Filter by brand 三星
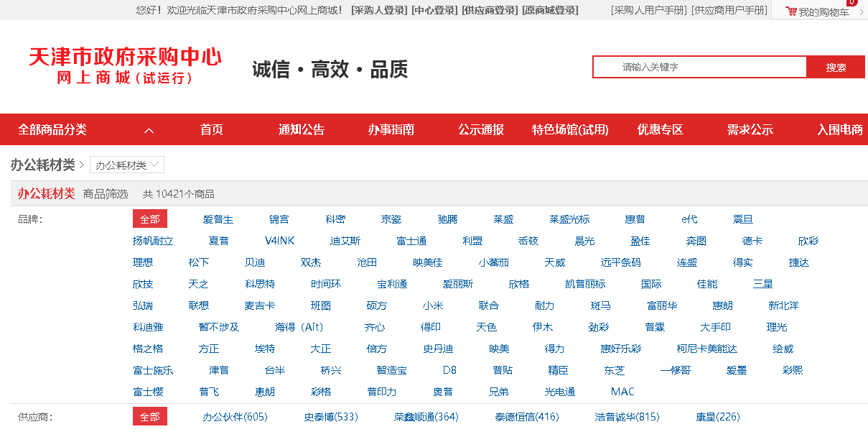This screenshot has width=868, height=437. 763,285
